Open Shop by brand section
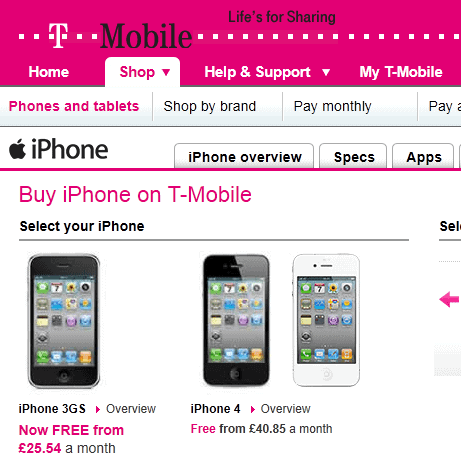This screenshot has width=461, height=460. point(210,107)
